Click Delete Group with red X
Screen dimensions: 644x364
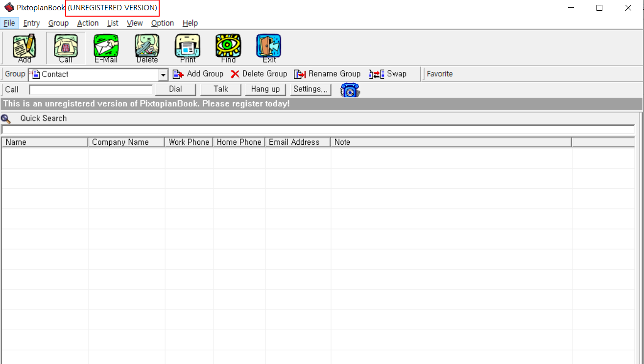pos(259,74)
